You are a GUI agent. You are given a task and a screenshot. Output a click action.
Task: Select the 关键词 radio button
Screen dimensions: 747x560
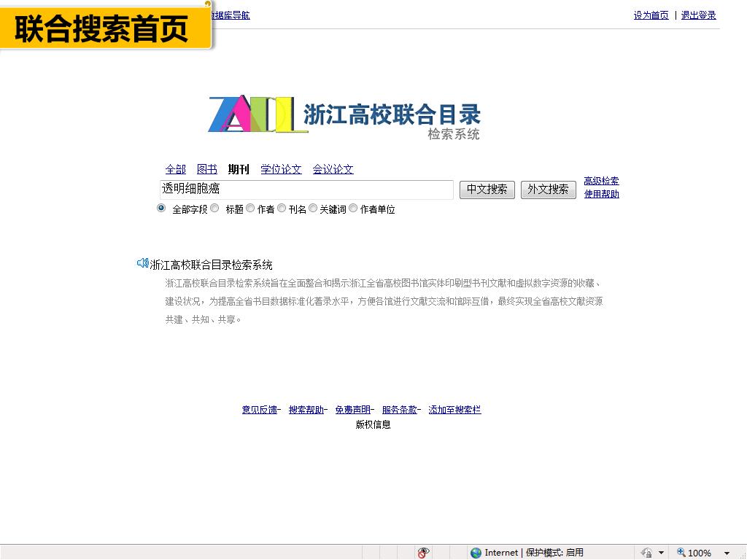click(x=313, y=208)
